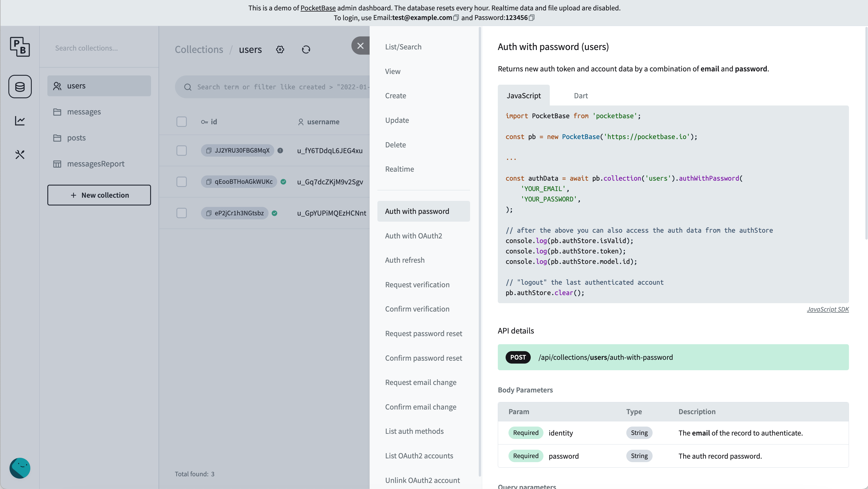This screenshot has width=868, height=489.
Task: Click the close X icon on the API panel
Action: click(x=360, y=46)
